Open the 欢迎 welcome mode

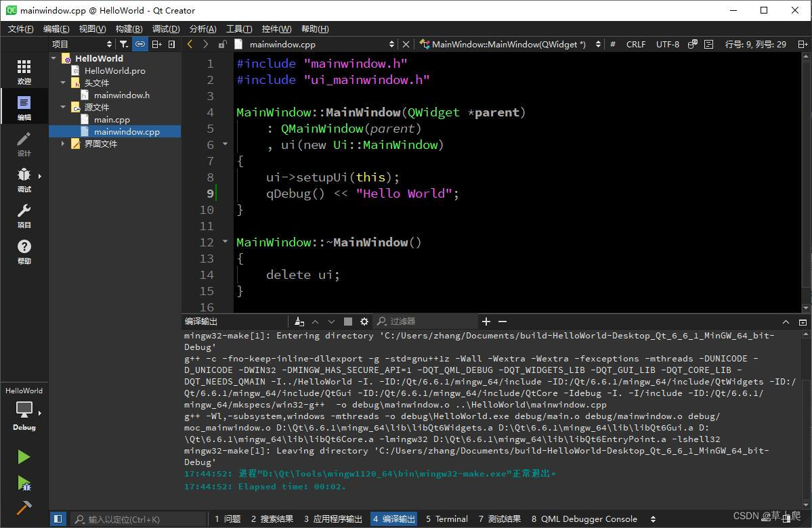click(24, 72)
